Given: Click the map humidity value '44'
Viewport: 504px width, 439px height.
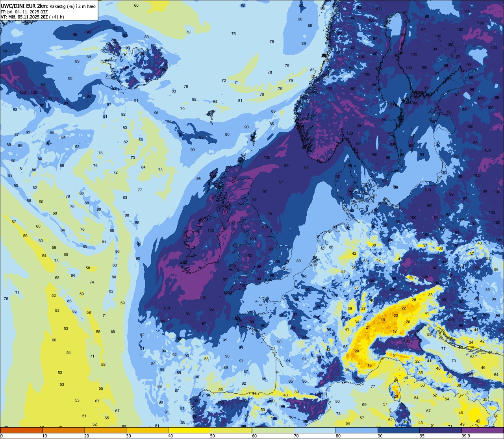Looking at the screenshot, I should [x=476, y=330].
